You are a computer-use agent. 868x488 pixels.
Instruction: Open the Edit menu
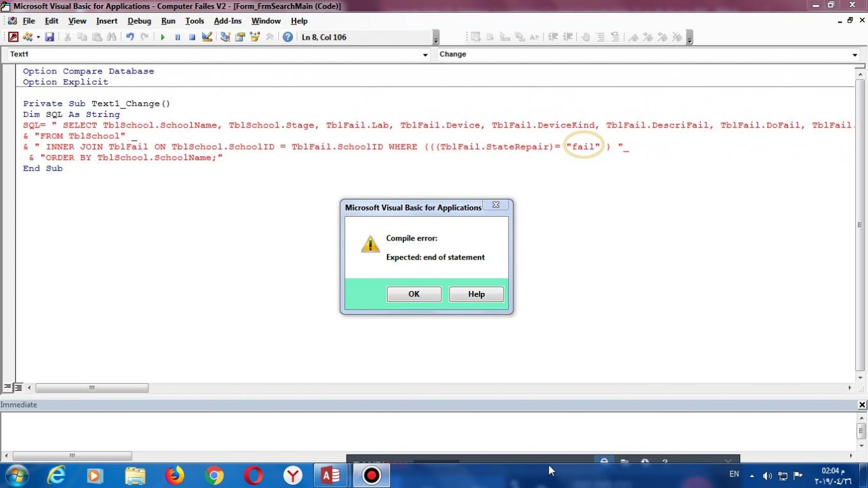click(x=52, y=20)
